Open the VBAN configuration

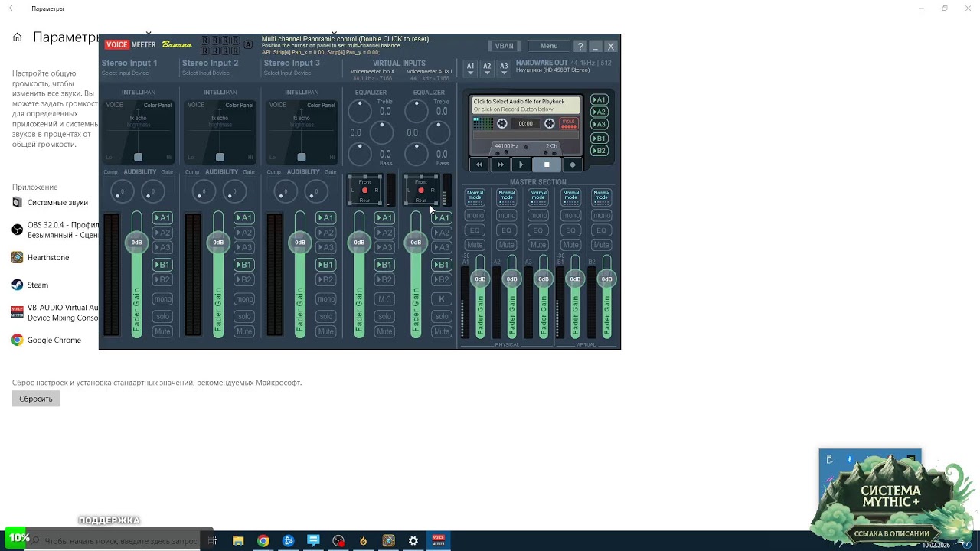(504, 46)
